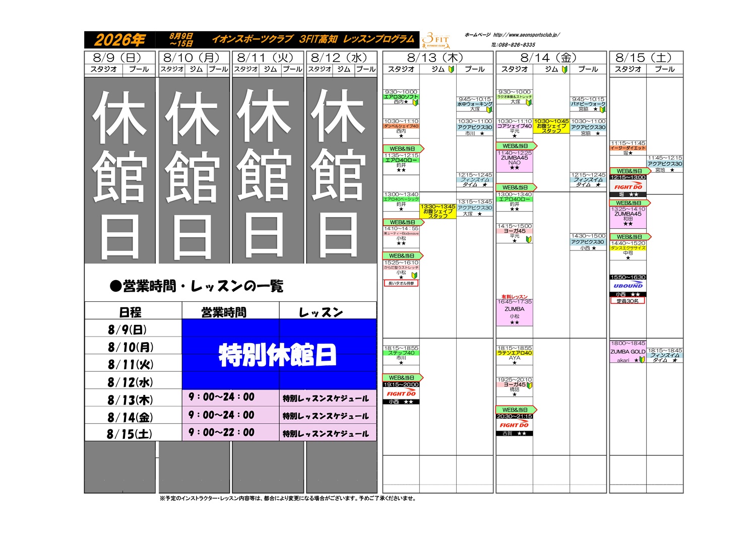Click the 2026年 title in the header banner
Screen dimensions: 756x534
(120, 40)
